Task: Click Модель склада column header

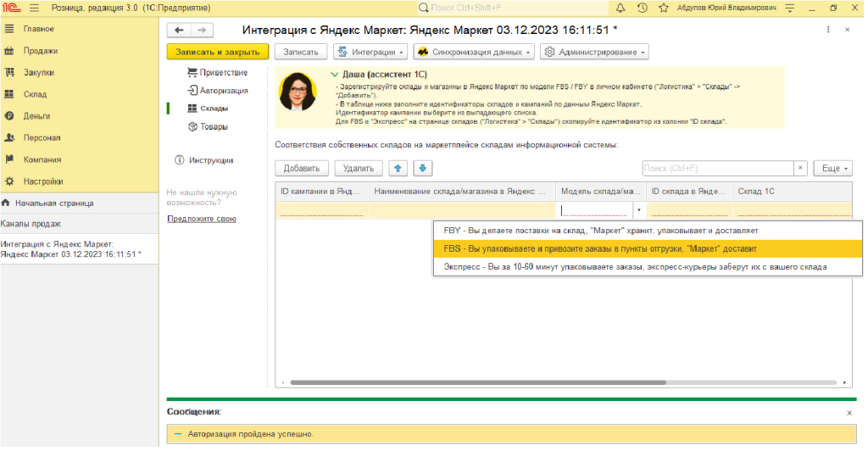Action: point(601,192)
